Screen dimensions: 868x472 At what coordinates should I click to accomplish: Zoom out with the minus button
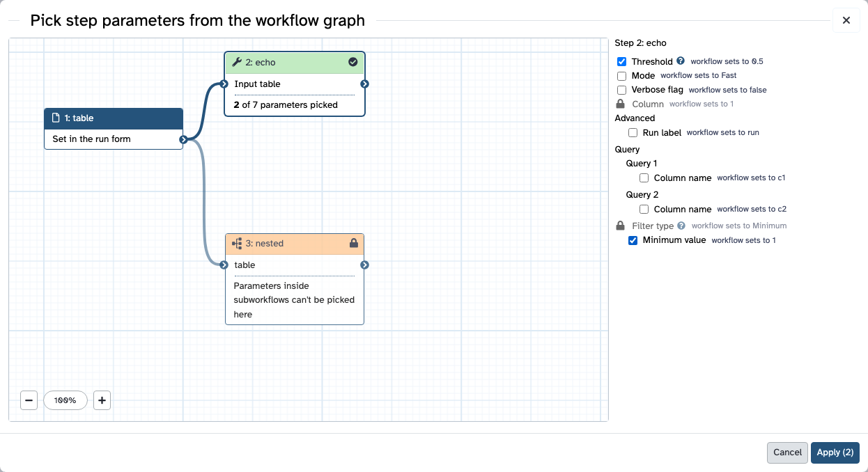tap(29, 400)
